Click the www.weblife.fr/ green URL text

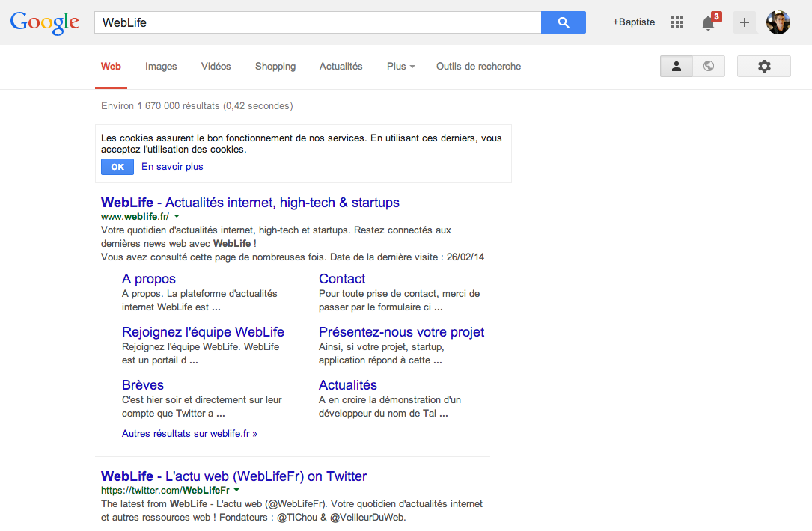tap(135, 216)
